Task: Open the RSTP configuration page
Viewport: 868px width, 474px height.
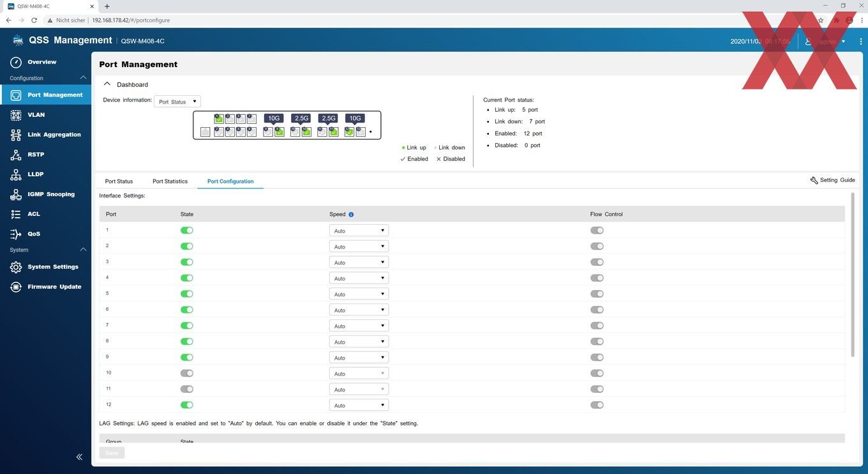Action: [x=36, y=154]
